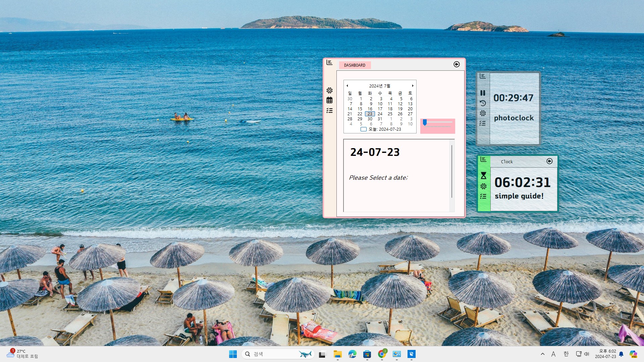Toggle photoclock widget sidebar menu icon
This screenshot has height=362, width=644.
point(483,76)
